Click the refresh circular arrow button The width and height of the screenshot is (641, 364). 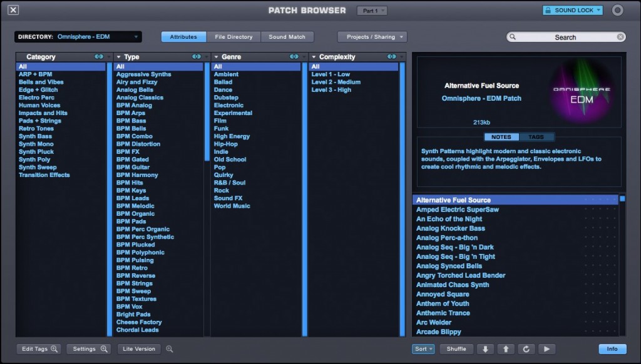click(x=526, y=349)
